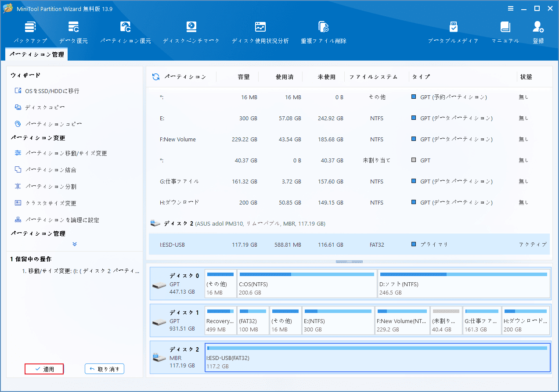Select H:ダウンロード partition row
The width and height of the screenshot is (559, 392).
pyautogui.click(x=349, y=202)
